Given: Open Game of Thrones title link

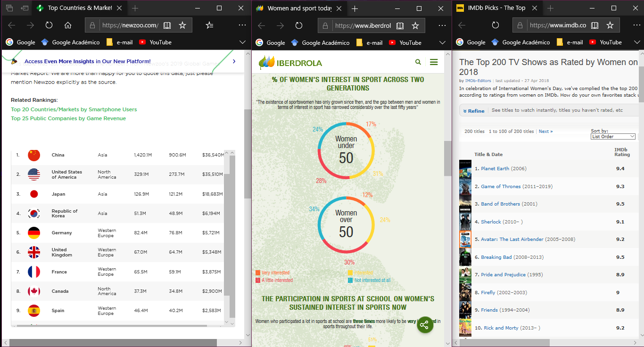Looking at the screenshot, I should [x=501, y=186].
